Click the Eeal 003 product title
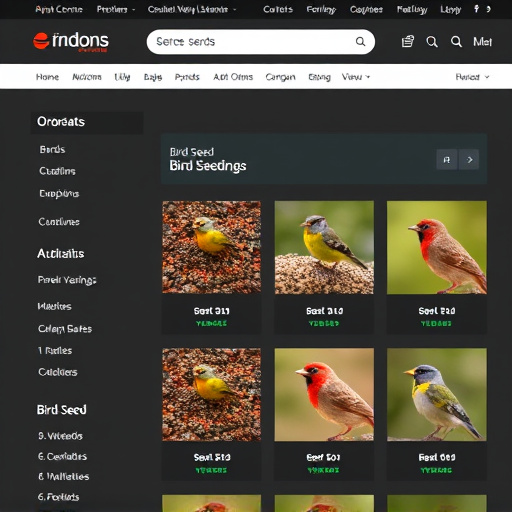 (x=437, y=457)
